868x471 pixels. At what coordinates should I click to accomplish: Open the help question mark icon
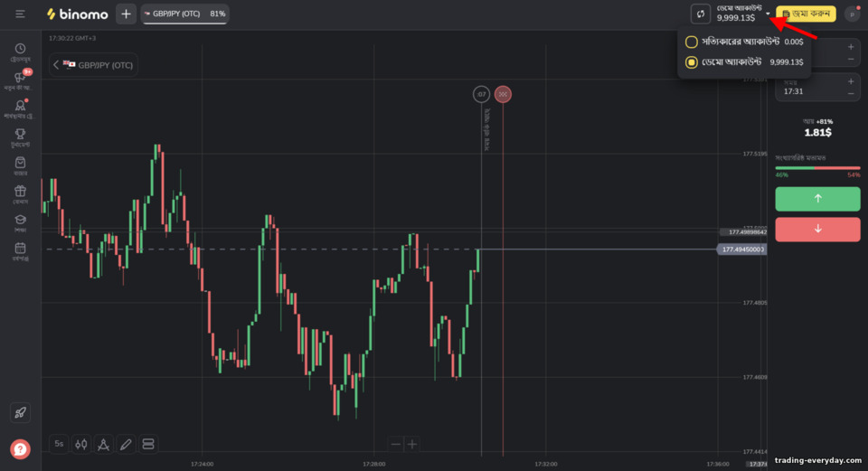click(x=20, y=449)
